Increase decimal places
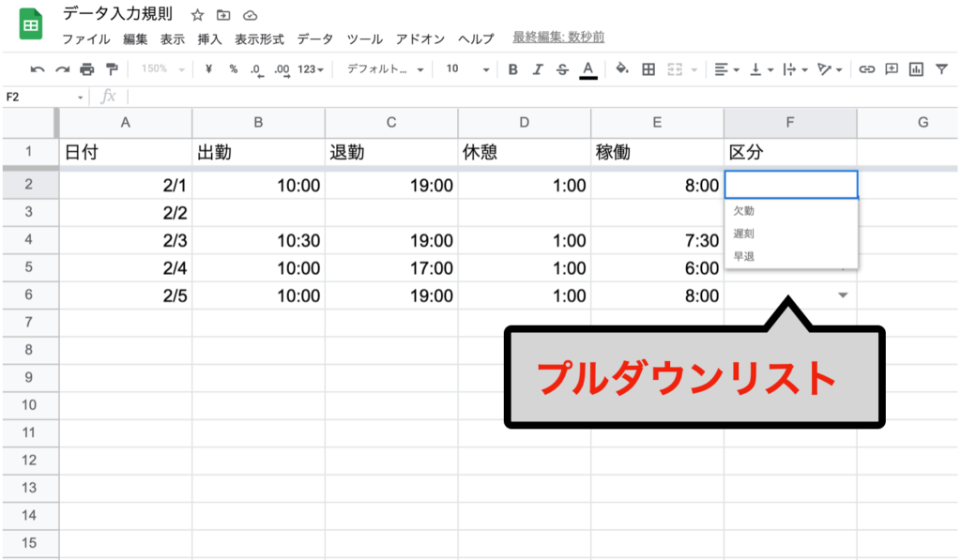Viewport: 961px width, 560px height. [x=282, y=69]
